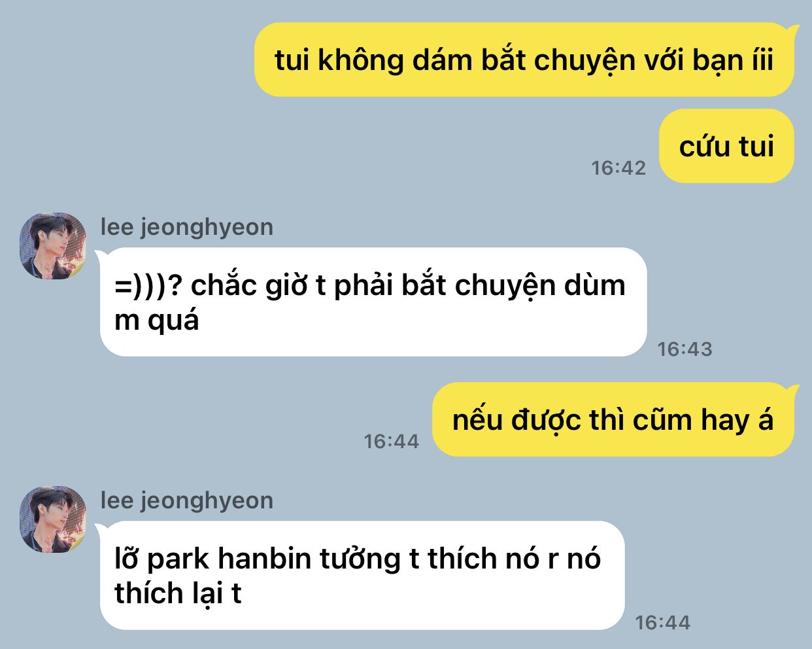Open the lee jeonghyeon avatar beside the "lỡ park hanbin" message
This screenshot has width=812, height=649.
53,519
